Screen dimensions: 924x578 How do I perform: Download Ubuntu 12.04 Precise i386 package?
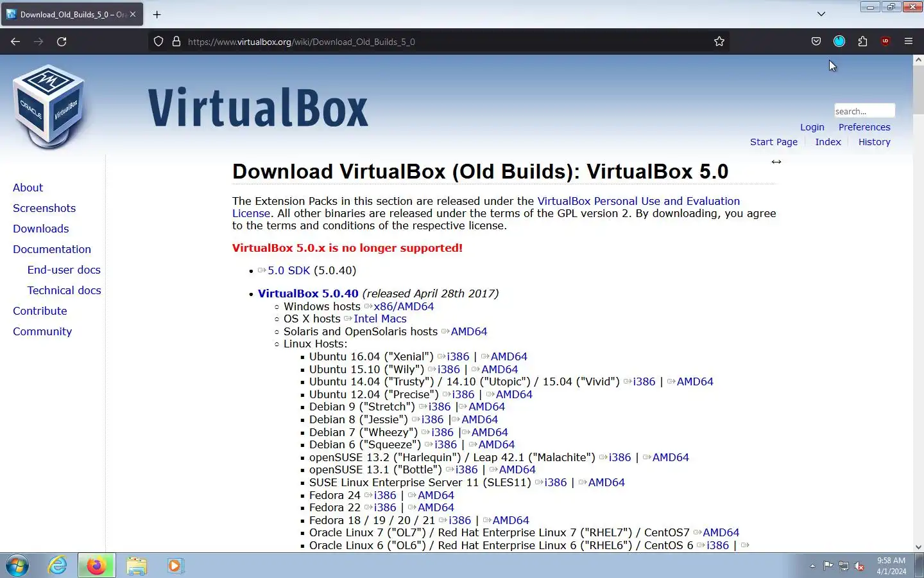pos(463,394)
